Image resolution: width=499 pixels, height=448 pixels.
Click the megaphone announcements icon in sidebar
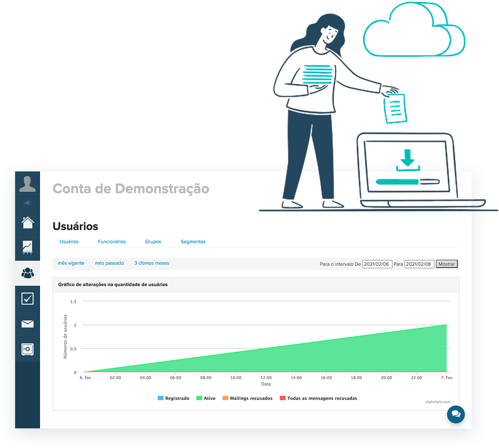point(27,203)
